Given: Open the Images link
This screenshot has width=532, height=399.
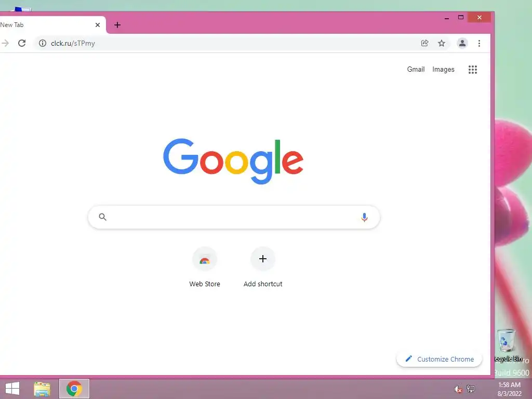Looking at the screenshot, I should click(443, 69).
